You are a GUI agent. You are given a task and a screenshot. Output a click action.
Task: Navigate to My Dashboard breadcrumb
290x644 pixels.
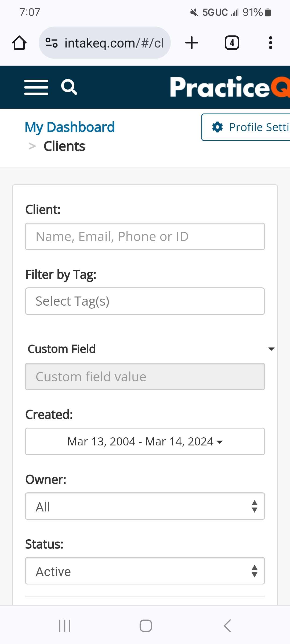[x=70, y=127]
